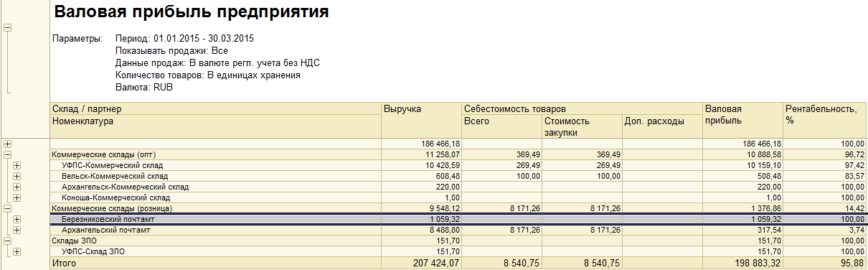Click the Склад / партнер header cell
The width and height of the screenshot is (868, 270).
pyautogui.click(x=215, y=108)
